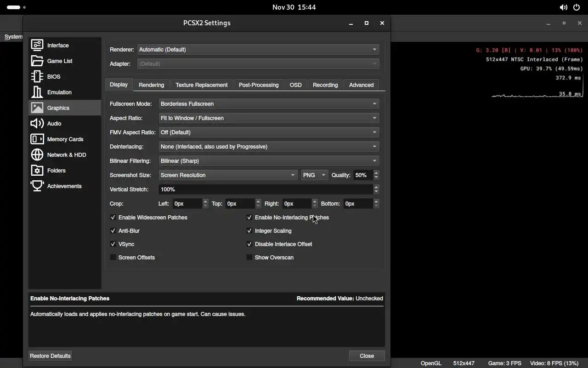This screenshot has width=588, height=368.
Task: Click the system volume icon in top bar
Action: [563, 7]
